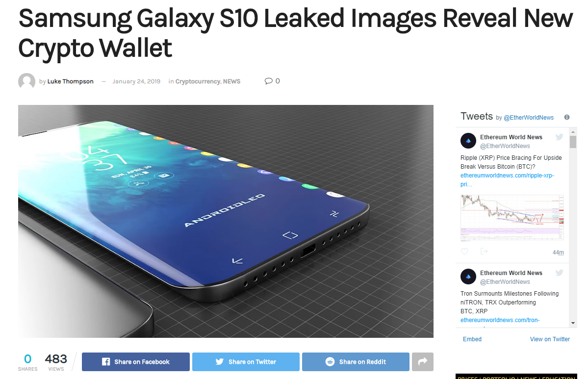Viewport: 588px width, 379px height.
Task: Like the Ripple XRP tweet heart
Action: 464,252
